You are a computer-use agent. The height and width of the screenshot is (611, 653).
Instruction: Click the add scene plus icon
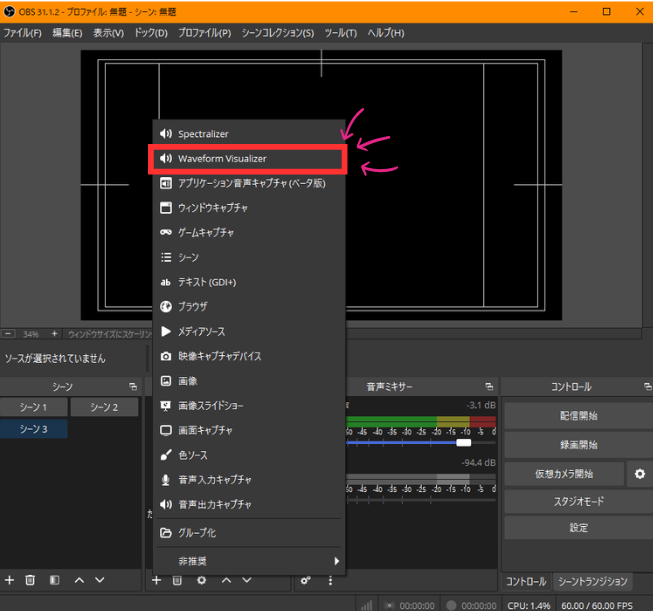pos(10,580)
